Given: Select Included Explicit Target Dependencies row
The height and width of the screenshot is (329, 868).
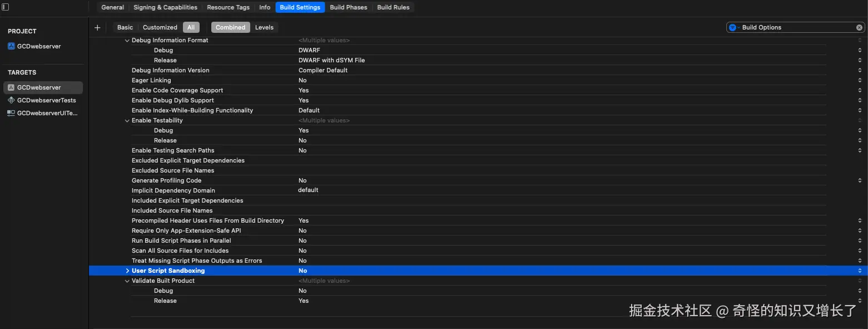Looking at the screenshot, I should 478,200.
